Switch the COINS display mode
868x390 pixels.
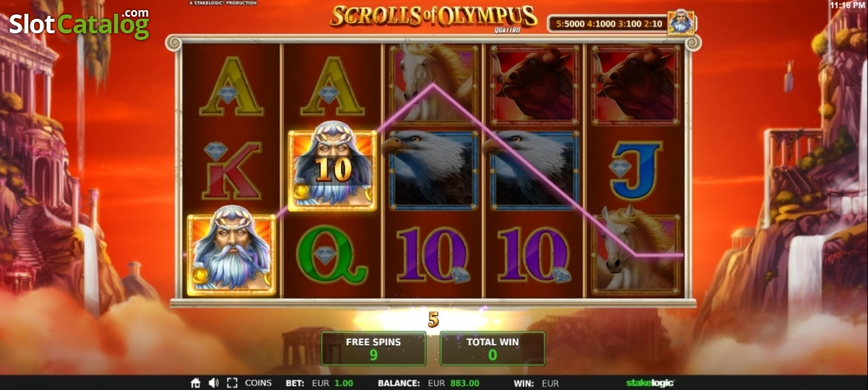[x=258, y=383]
